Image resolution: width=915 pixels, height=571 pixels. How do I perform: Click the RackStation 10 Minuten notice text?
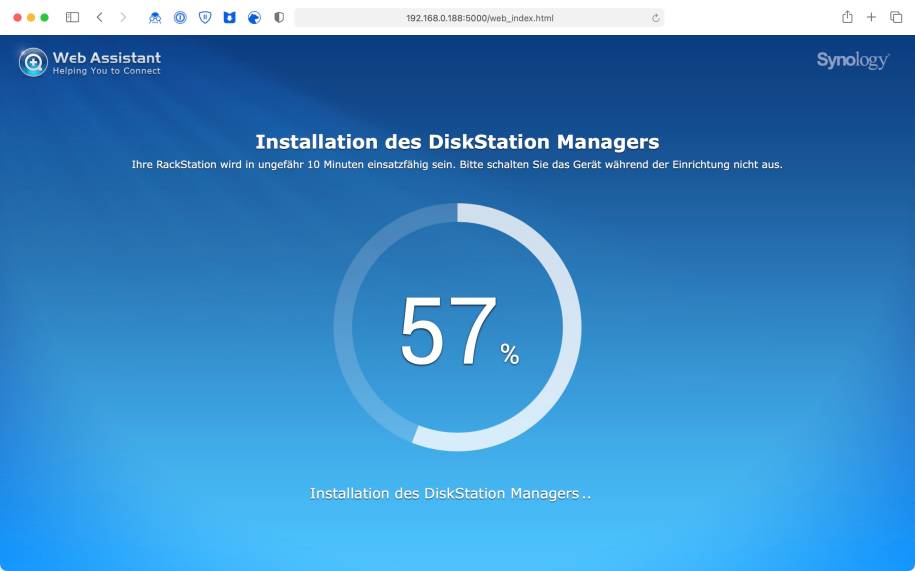click(457, 164)
